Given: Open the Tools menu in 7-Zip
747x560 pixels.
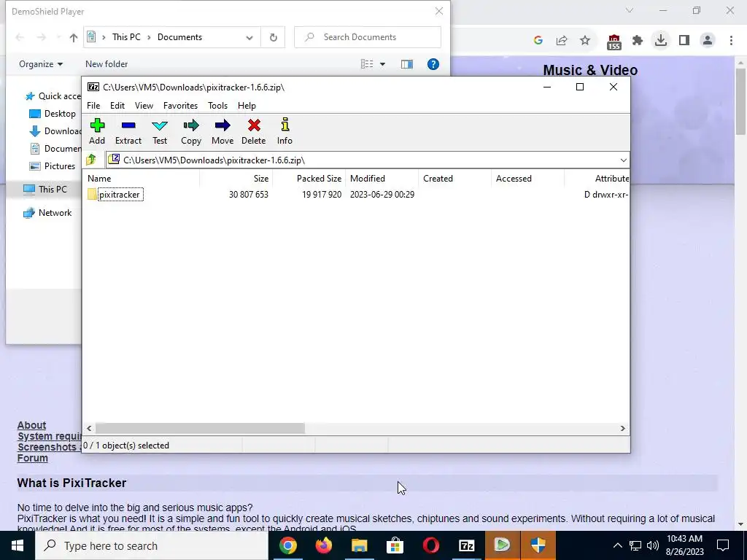Looking at the screenshot, I should [217, 106].
